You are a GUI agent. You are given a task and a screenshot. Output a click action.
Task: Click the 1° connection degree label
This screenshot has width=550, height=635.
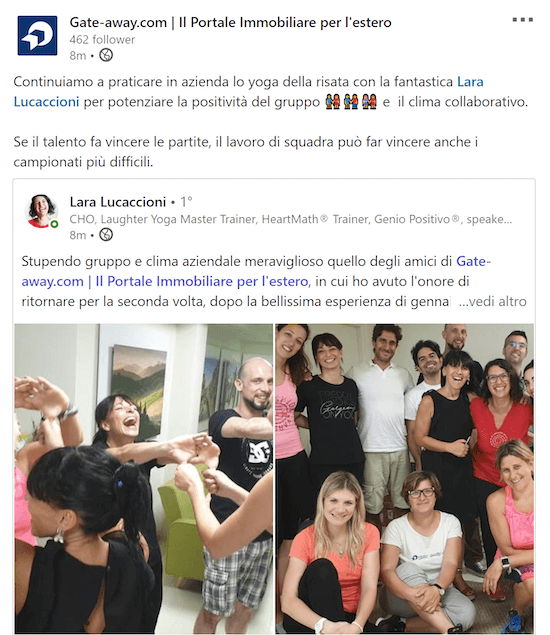tap(186, 202)
